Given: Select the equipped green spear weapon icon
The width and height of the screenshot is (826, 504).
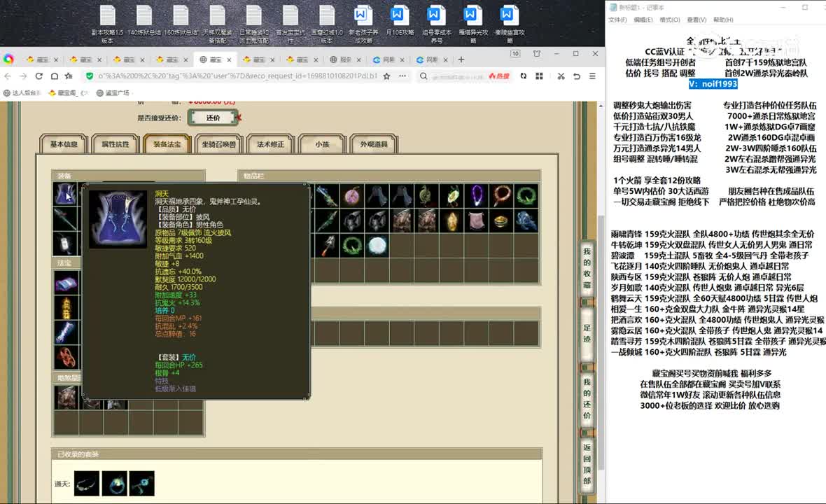Looking at the screenshot, I should click(65, 218).
